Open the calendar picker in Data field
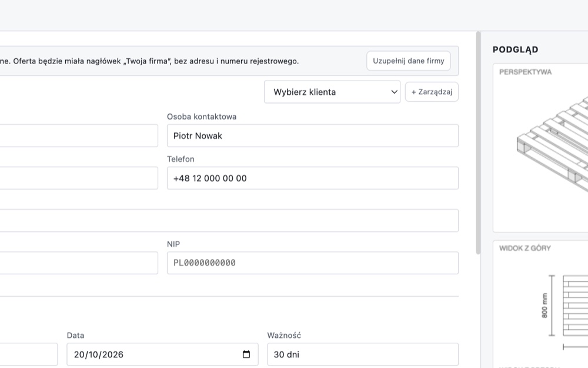Image resolution: width=588 pixels, height=368 pixels. point(246,354)
